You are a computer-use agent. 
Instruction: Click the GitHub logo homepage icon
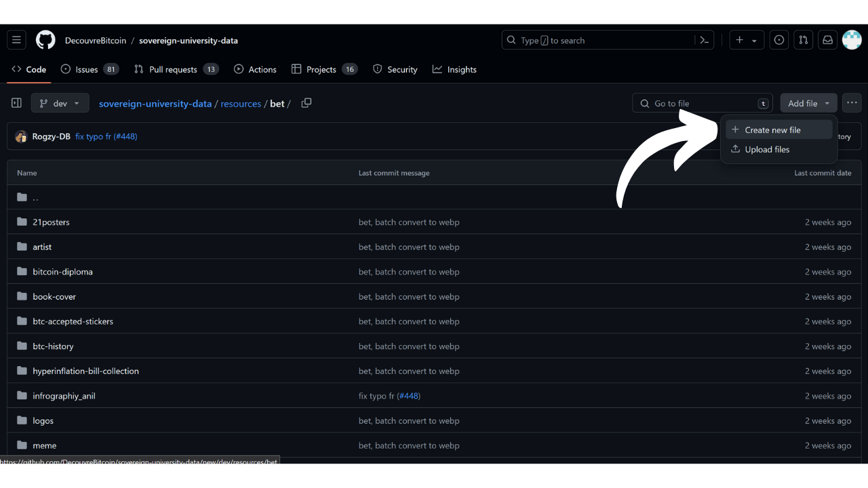pos(45,40)
